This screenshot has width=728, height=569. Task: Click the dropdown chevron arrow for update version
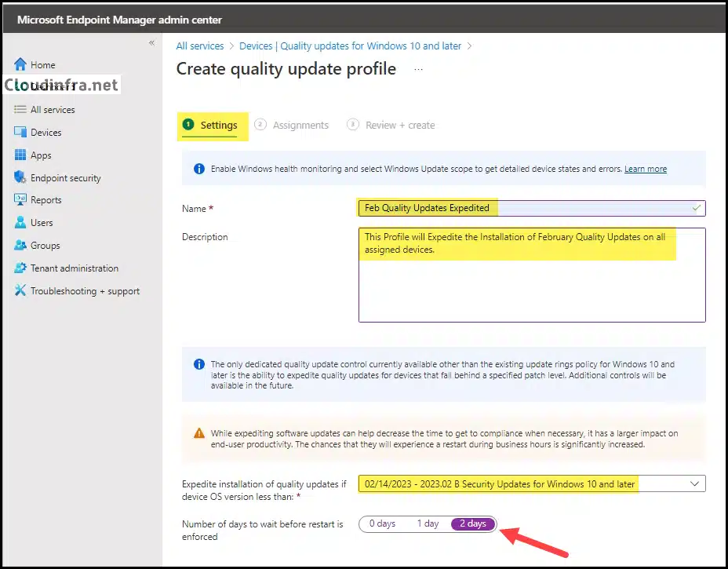(x=694, y=483)
